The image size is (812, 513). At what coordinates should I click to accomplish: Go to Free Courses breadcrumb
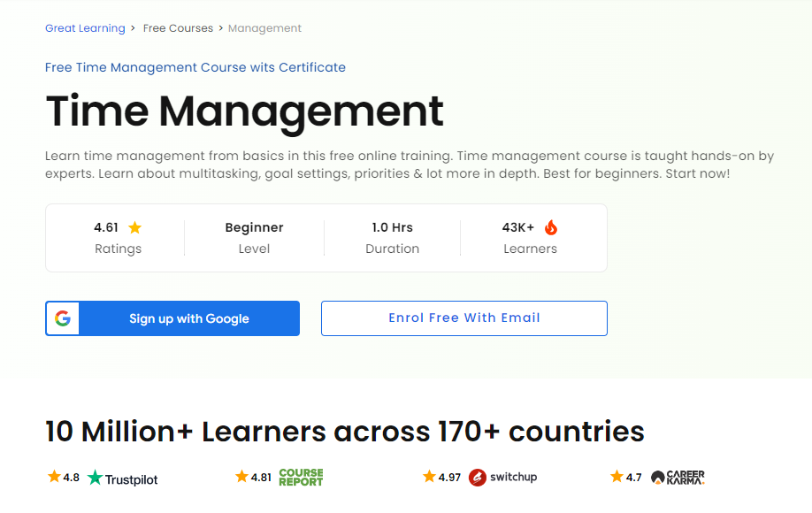click(x=178, y=28)
